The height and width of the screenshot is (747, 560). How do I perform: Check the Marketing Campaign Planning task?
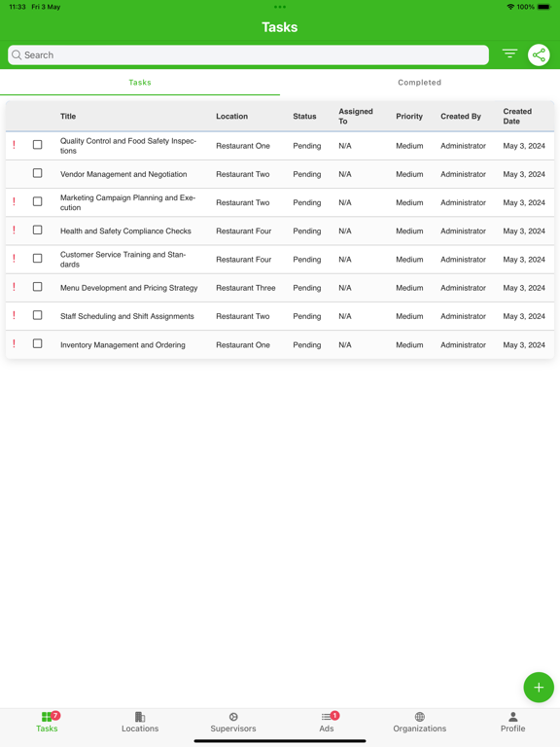37,201
